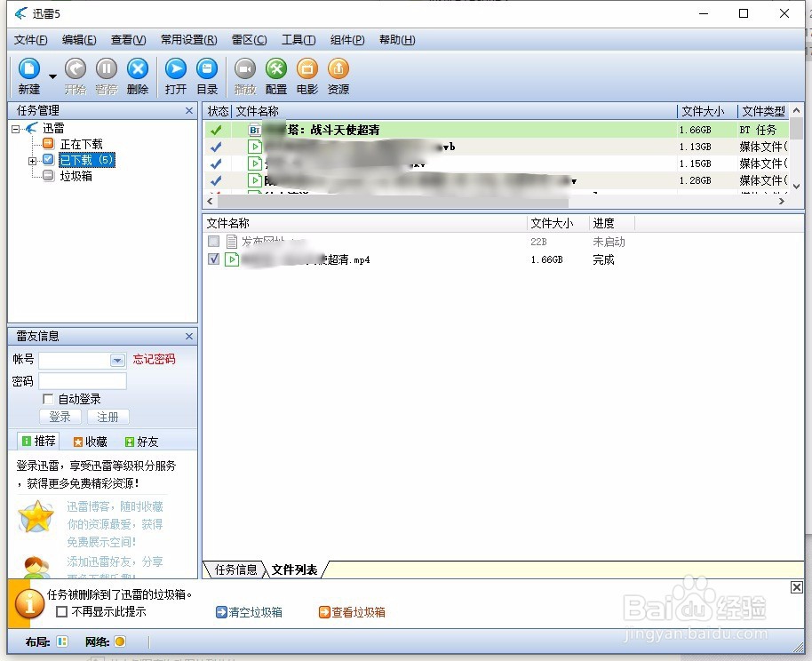The height and width of the screenshot is (661, 812).
Task: Select the 1.28GB media file row
Action: click(496, 180)
